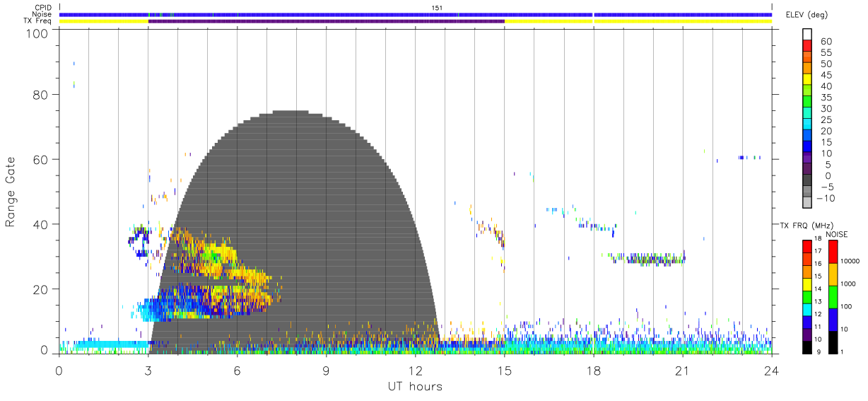Click the 'ELEV (deg)' color bar title
The image size is (868, 401).
807,15
